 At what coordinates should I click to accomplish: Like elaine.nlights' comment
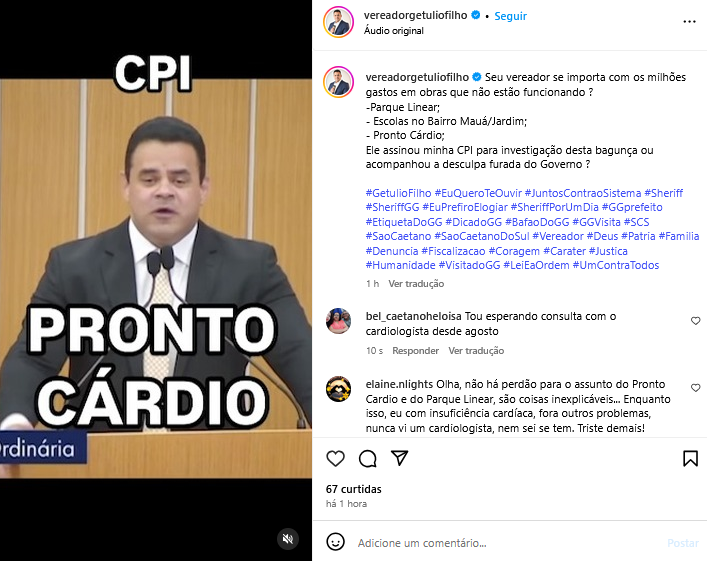point(696,388)
